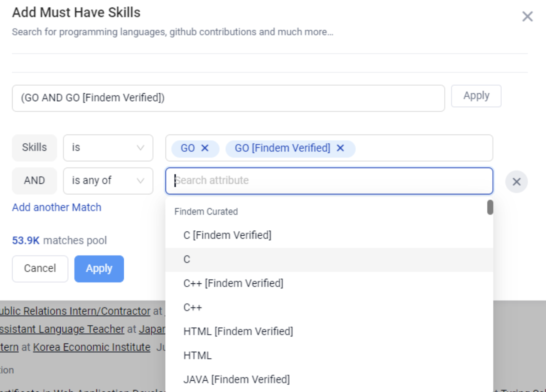The width and height of the screenshot is (546, 392).
Task: Click the attribute list scrollbar thumb
Action: [x=490, y=207]
